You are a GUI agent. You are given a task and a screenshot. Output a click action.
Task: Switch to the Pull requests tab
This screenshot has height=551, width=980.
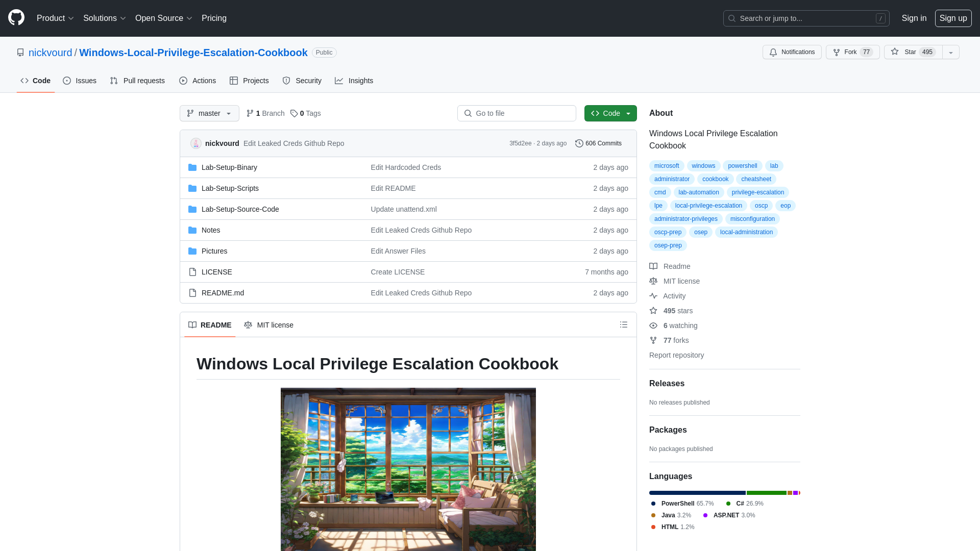[x=137, y=81]
